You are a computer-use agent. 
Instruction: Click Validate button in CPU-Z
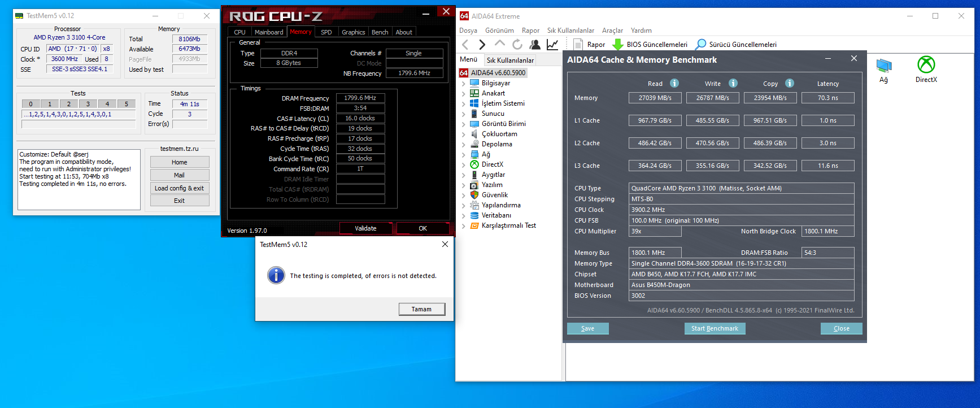[365, 228]
